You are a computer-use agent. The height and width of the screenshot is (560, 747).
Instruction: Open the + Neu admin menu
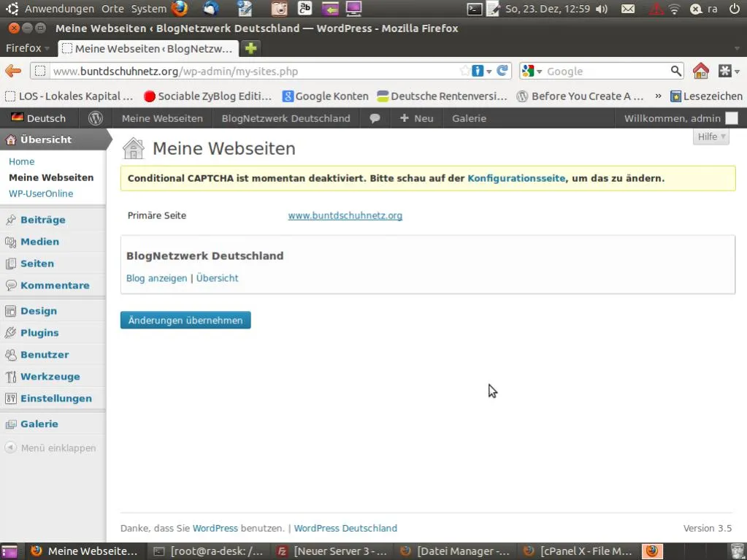416,118
